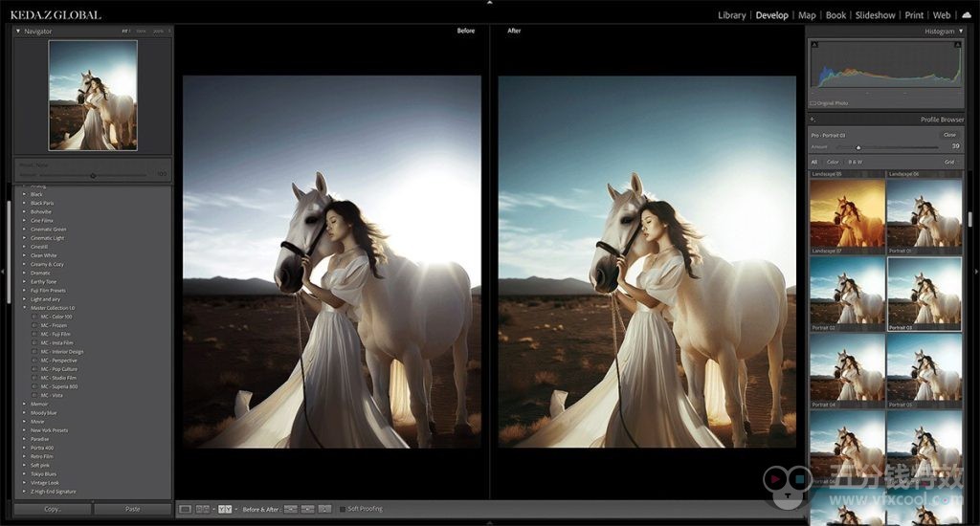The height and width of the screenshot is (526, 980).
Task: Click the Navigator preview thumbnail
Action: (x=93, y=96)
